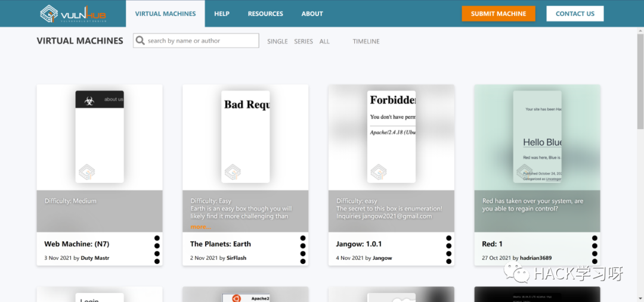
Task: Click the Contact Us button
Action: (x=575, y=14)
